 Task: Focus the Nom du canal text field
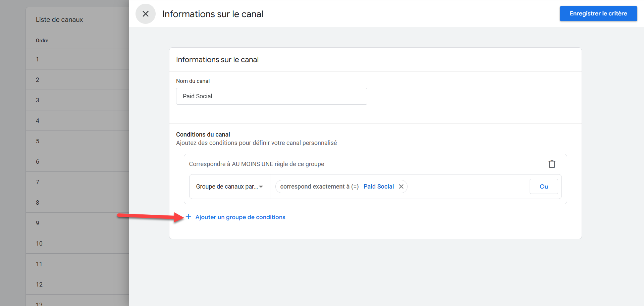[271, 96]
